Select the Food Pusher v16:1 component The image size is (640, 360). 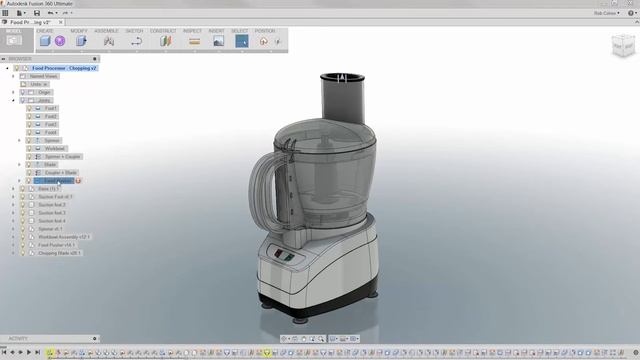56,245
